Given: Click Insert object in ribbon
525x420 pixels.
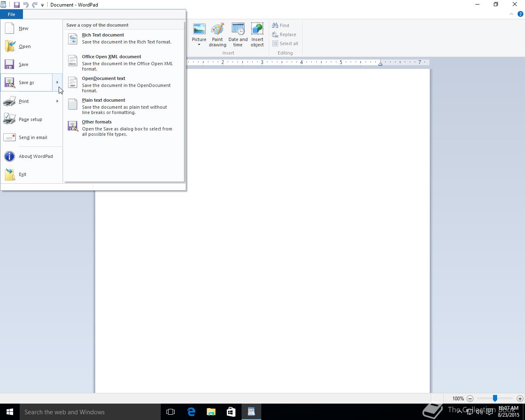Looking at the screenshot, I should point(257,35).
